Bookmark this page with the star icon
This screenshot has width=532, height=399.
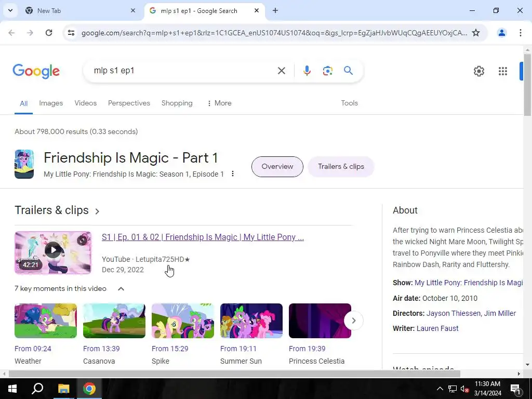476,33
